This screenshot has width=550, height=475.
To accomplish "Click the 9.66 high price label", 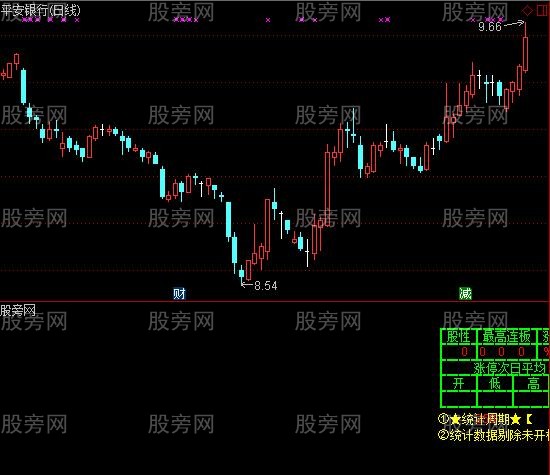I will pyautogui.click(x=490, y=26).
